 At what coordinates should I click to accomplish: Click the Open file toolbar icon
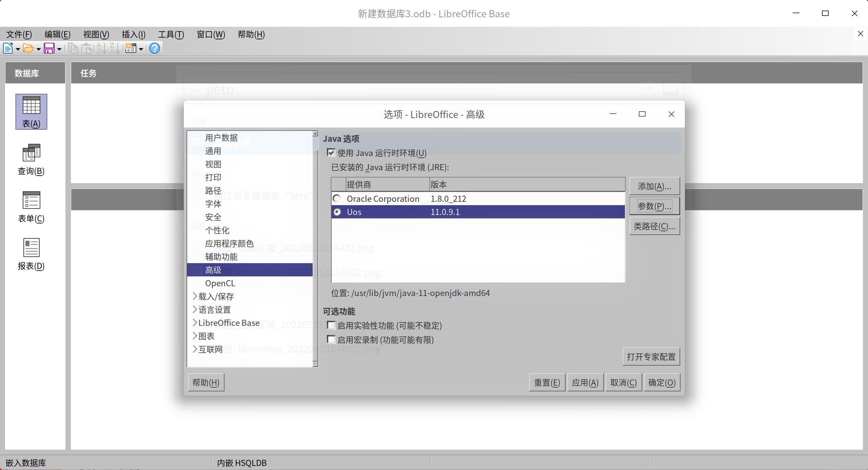[x=28, y=48]
